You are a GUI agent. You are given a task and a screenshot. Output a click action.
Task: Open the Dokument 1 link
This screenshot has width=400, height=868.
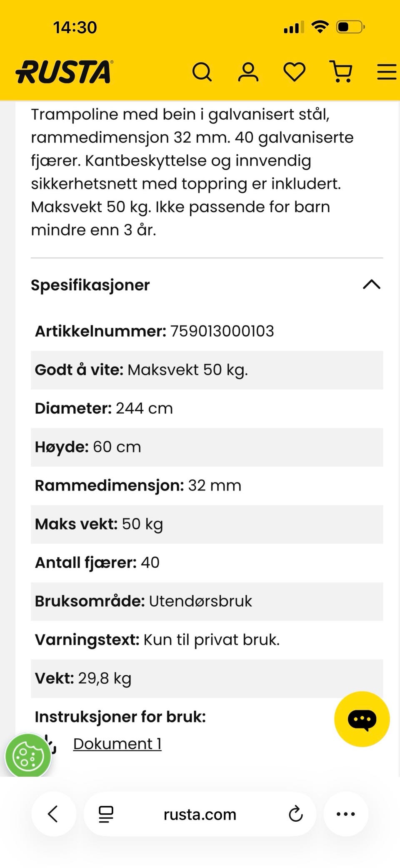(117, 744)
